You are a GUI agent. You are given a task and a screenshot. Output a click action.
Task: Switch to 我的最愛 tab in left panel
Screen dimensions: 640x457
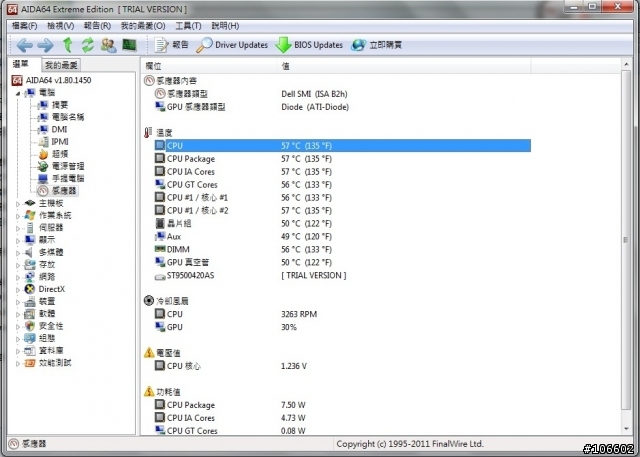click(61, 65)
